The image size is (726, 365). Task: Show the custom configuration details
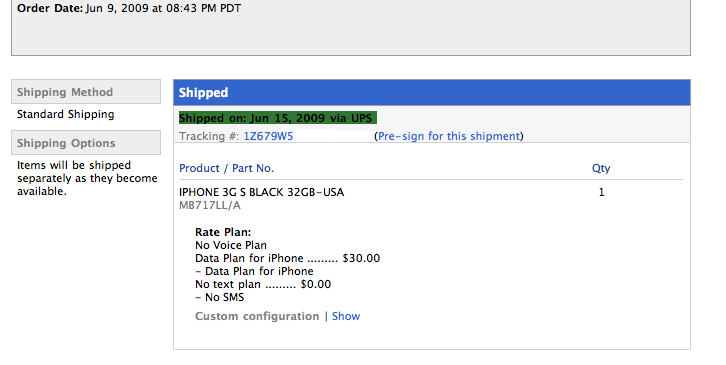click(x=346, y=316)
